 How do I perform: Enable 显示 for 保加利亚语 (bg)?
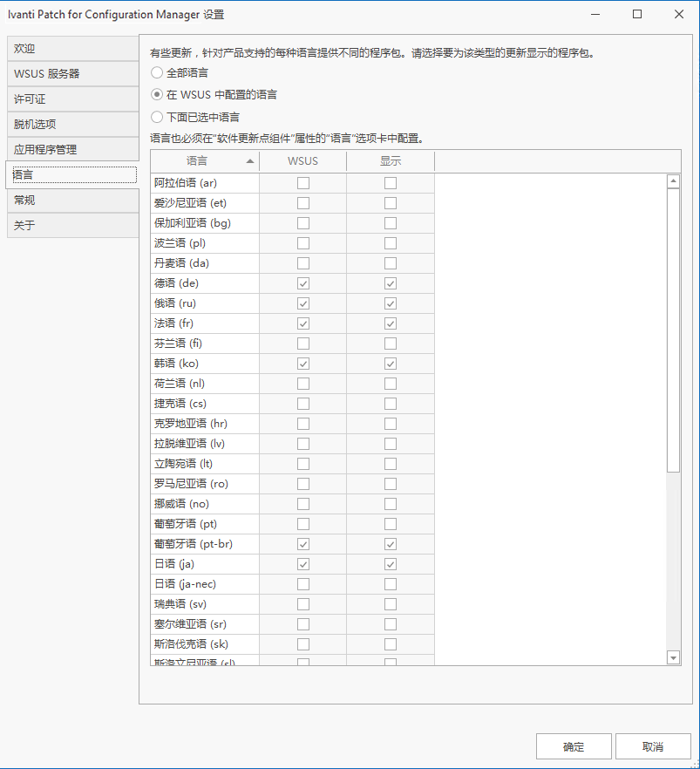point(391,223)
